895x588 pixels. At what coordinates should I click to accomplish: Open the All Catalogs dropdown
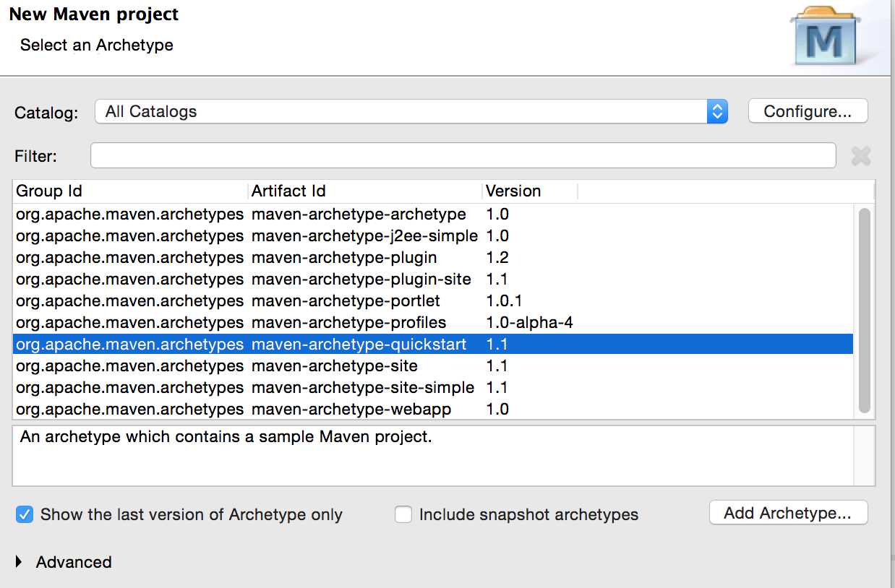(411, 111)
